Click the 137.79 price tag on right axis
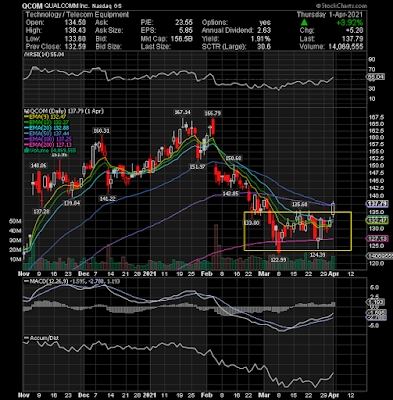Image resolution: width=393 pixels, height=400 pixels. tap(377, 204)
